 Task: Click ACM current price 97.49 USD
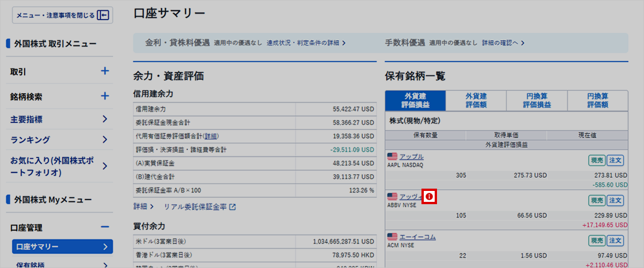pos(613,255)
